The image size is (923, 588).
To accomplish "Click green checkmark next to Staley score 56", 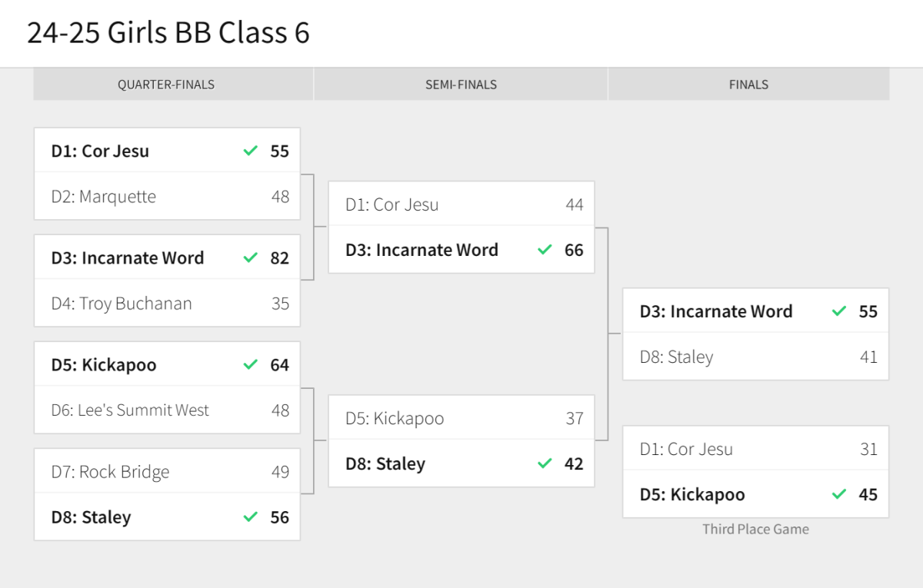I will (250, 517).
